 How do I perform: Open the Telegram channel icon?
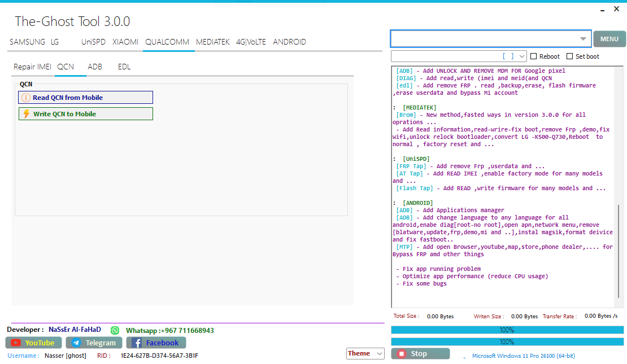[x=76, y=343]
